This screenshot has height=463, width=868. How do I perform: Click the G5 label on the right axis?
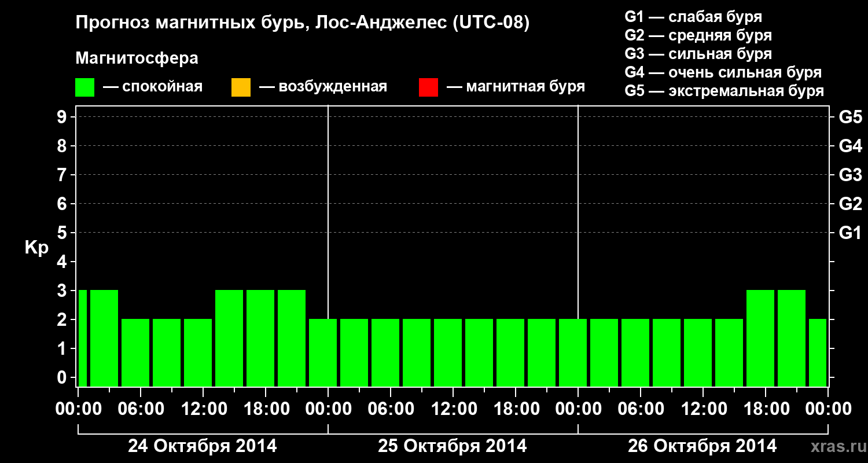(851, 117)
